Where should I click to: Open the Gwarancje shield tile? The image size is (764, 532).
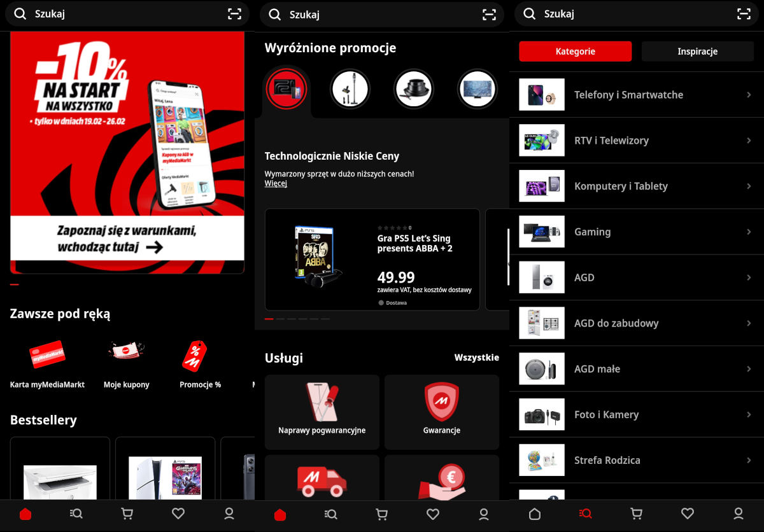point(441,412)
